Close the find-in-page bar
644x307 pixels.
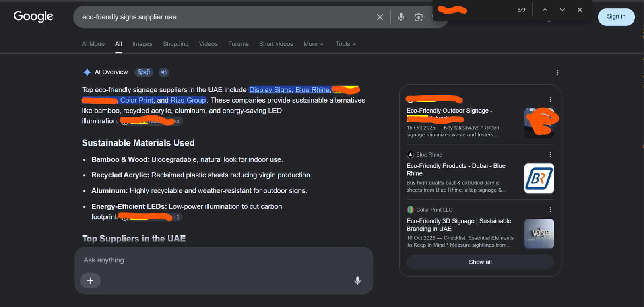(x=580, y=10)
